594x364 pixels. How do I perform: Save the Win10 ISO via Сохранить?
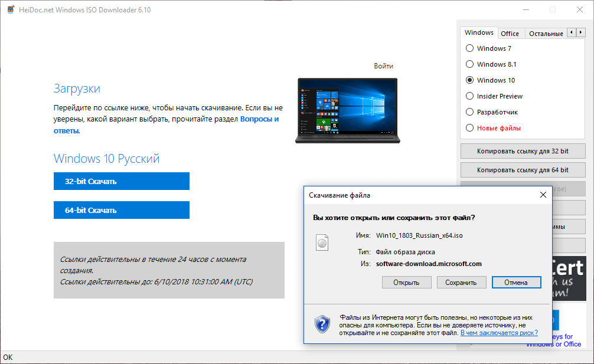(461, 282)
